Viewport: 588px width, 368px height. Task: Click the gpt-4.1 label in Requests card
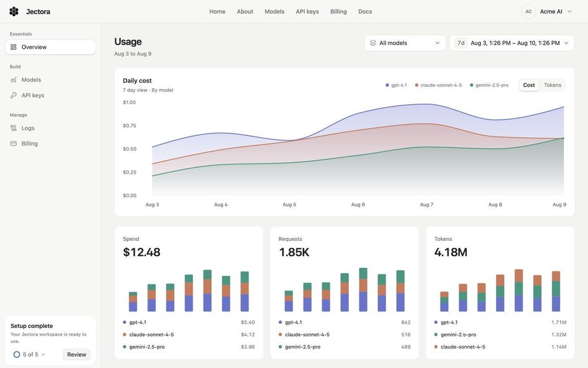pyautogui.click(x=293, y=322)
